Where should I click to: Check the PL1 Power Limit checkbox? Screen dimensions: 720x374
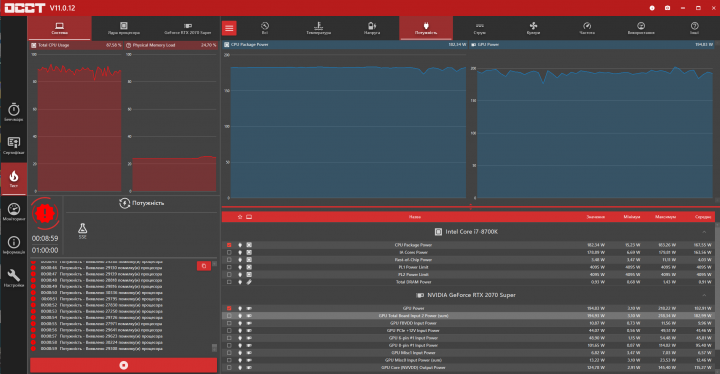click(x=229, y=267)
